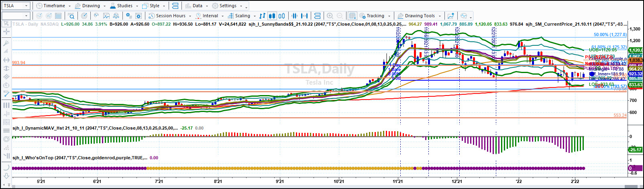Viewport: 644px width, 189px height.
Task: Click the 11'21 date axis label
Action: tap(397, 181)
